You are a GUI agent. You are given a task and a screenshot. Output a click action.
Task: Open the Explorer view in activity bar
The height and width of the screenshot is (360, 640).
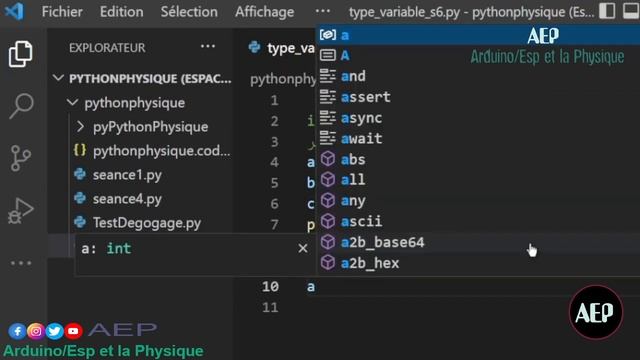[20, 54]
